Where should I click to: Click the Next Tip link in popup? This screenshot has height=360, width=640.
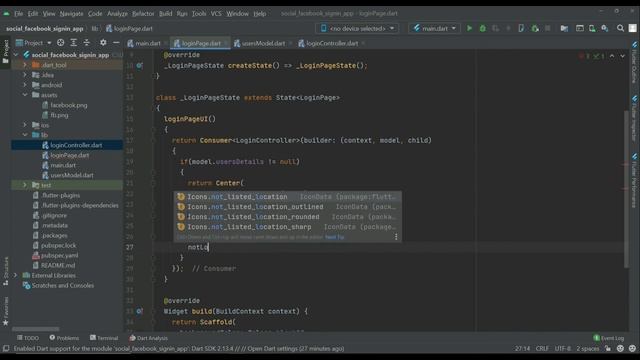334,237
